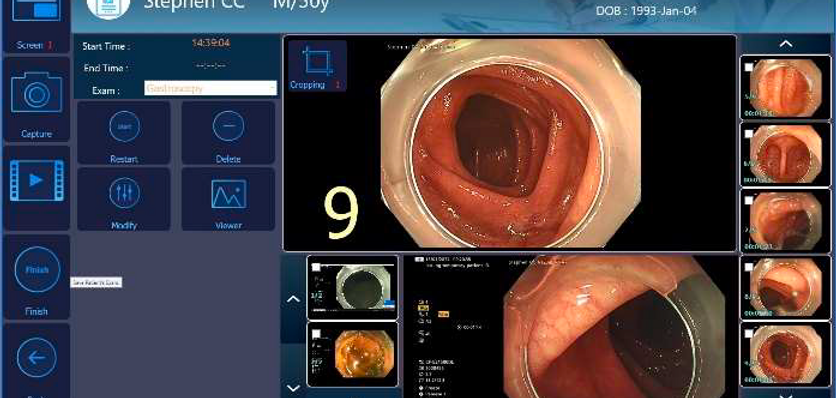
Task: Activate the Cropping tool
Action: (x=318, y=66)
